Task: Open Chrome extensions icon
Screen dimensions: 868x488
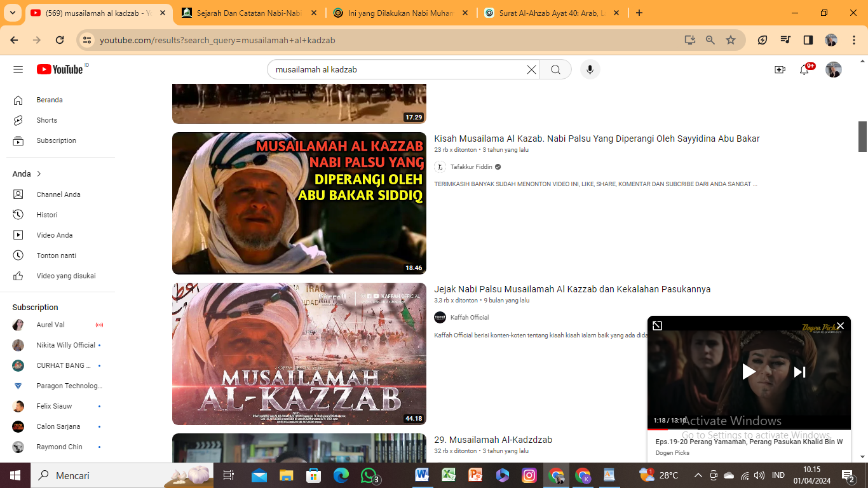Action: coord(763,40)
